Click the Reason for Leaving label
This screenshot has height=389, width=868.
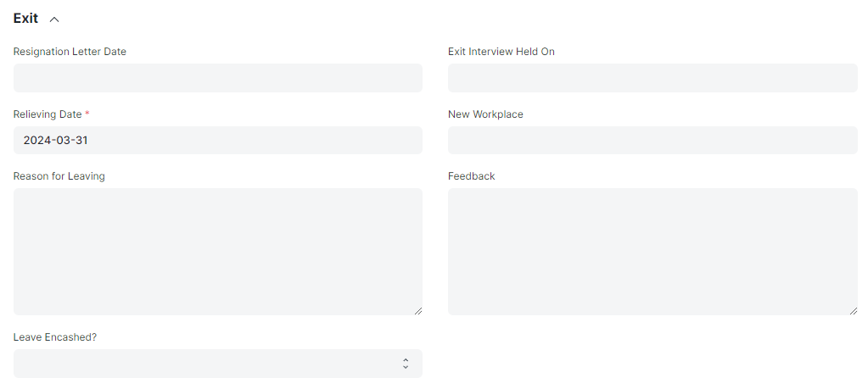pyautogui.click(x=59, y=176)
